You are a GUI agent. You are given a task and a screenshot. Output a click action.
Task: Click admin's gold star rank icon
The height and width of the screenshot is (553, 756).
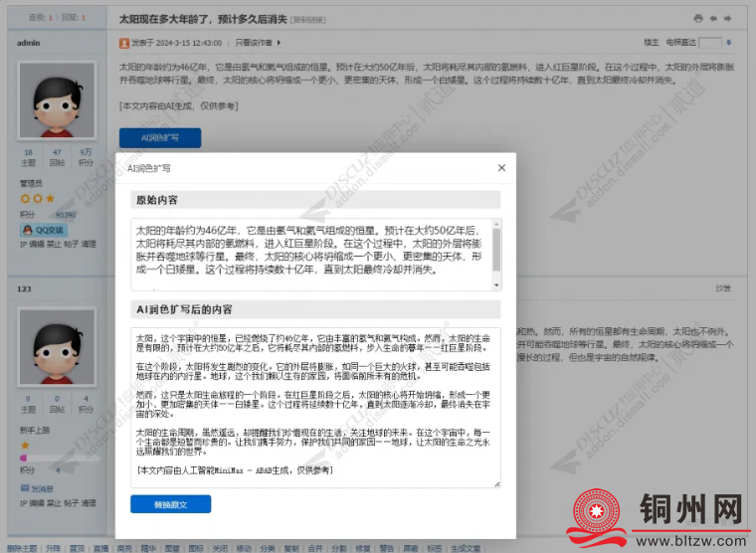coord(50,198)
